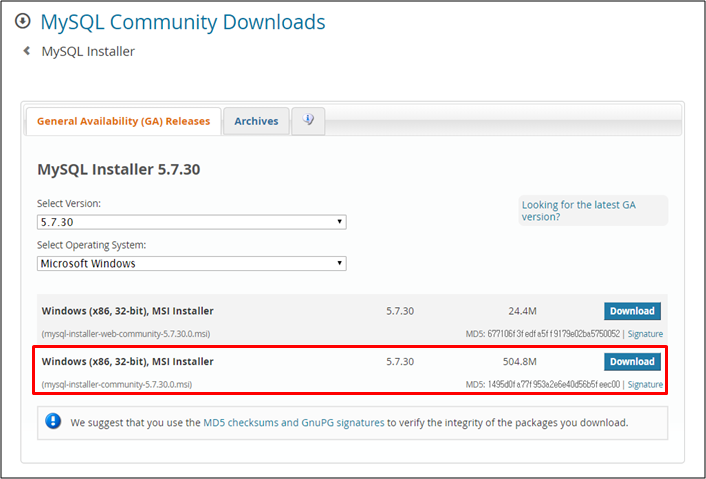Click the Select Version label
The image size is (706, 479).
(x=69, y=203)
